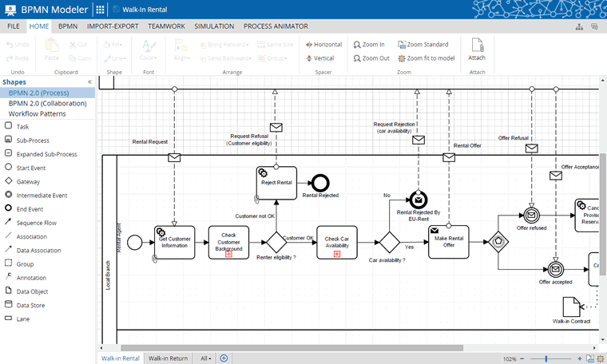This screenshot has height=364, width=607.
Task: Open the All tabs dropdown
Action: click(205, 358)
